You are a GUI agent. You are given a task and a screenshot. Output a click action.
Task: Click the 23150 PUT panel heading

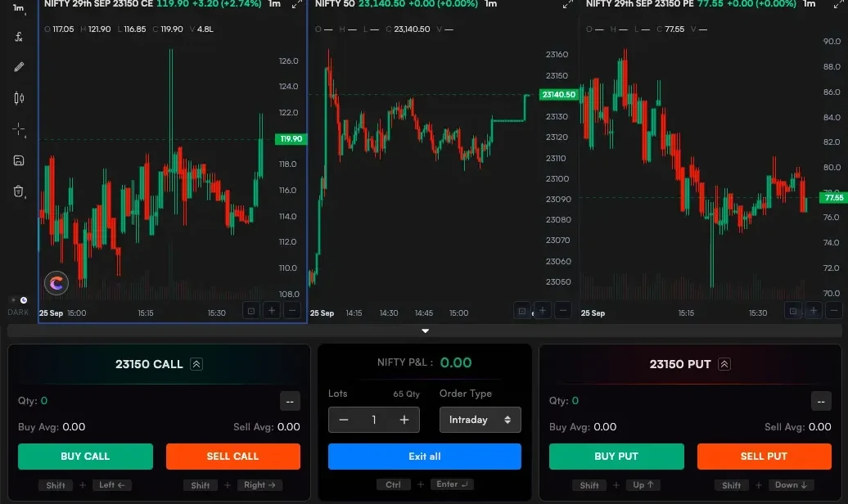[x=680, y=364]
